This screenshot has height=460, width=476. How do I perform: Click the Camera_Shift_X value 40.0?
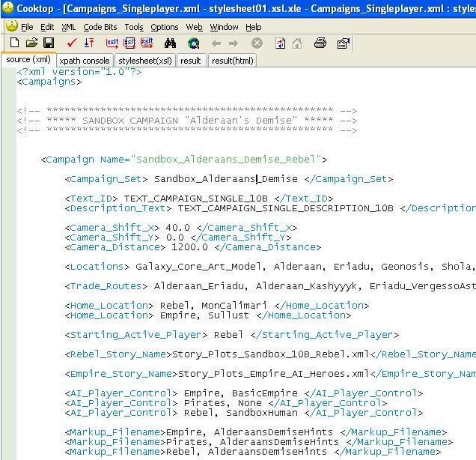[x=177, y=227]
